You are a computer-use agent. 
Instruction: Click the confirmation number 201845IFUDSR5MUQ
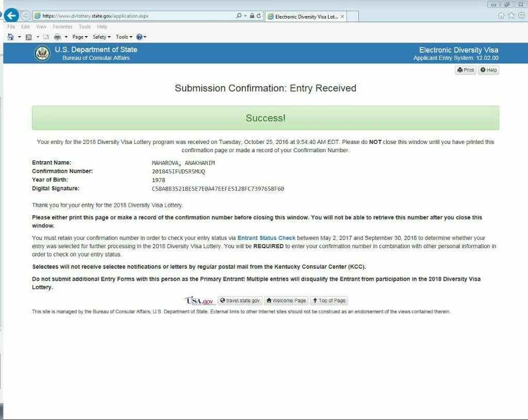[178, 172]
